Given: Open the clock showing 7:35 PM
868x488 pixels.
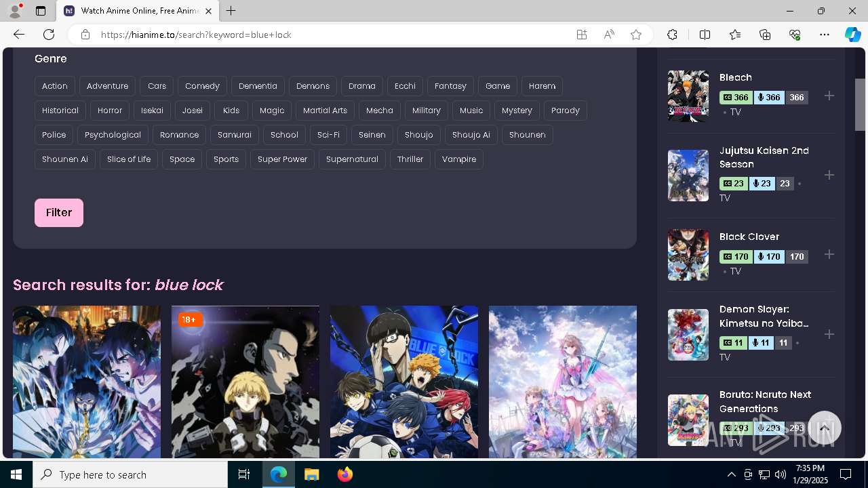Looking at the screenshot, I should pos(810,474).
